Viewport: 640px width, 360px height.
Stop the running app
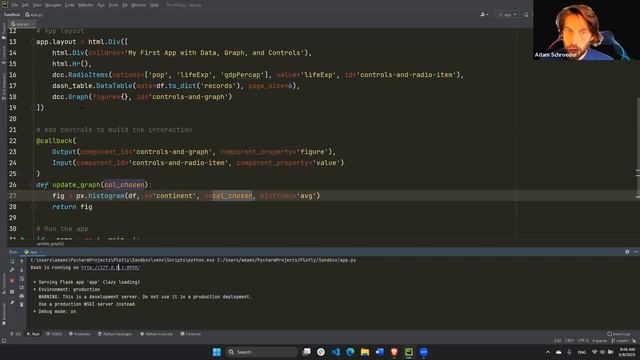[12, 280]
